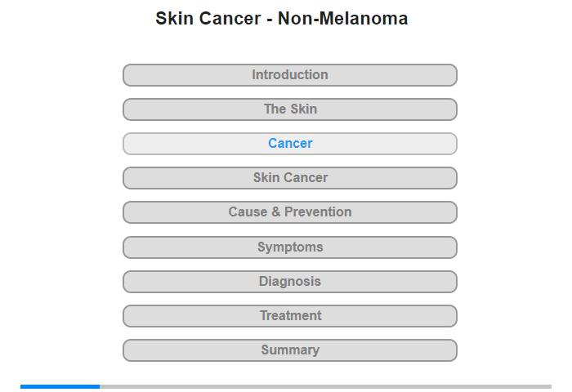Viewport: 572px width, 392px height.
Task: Choose The Skin from the menu
Action: (290, 109)
